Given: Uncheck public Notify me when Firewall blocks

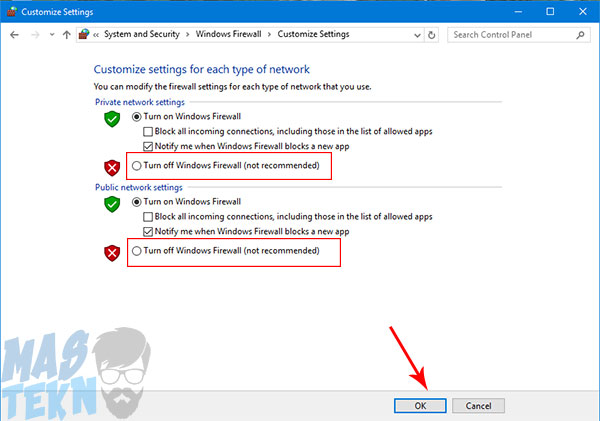Looking at the screenshot, I should click(x=246, y=232).
